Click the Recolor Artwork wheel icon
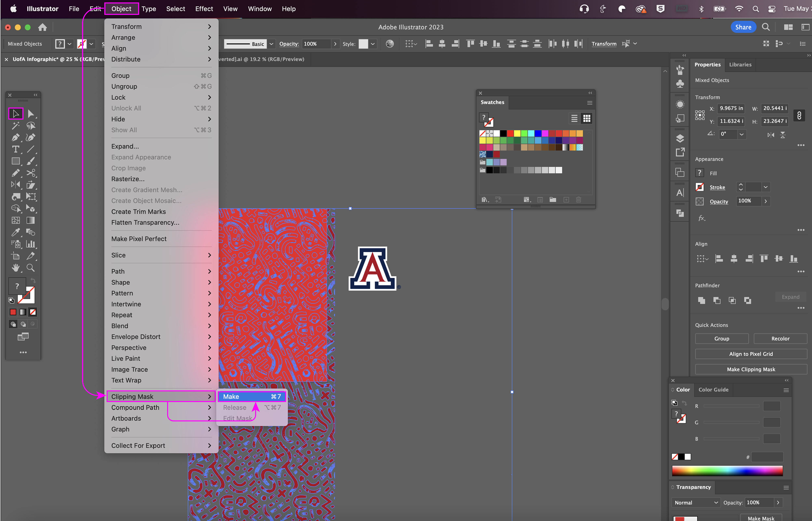Image resolution: width=812 pixels, height=521 pixels. (390, 44)
